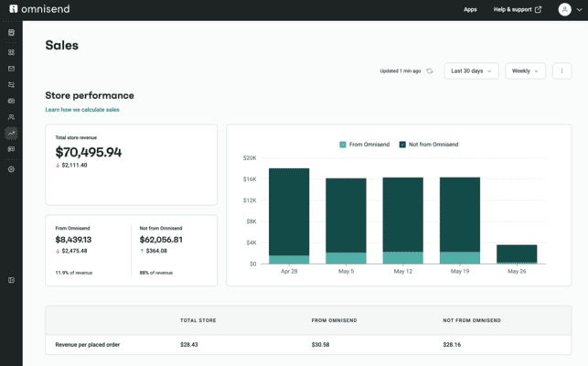This screenshot has width=588, height=366.
Task: Click the refresh icon beside Updated 1 min ago
Action: (430, 70)
